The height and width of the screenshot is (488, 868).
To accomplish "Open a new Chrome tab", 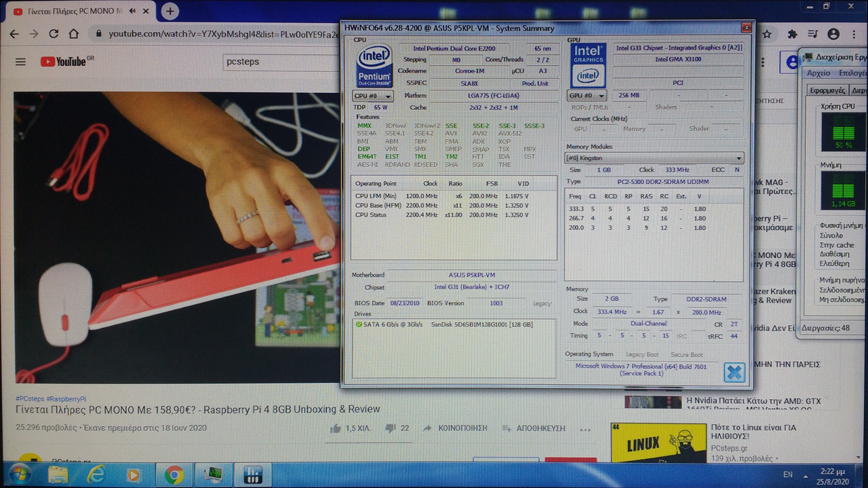I will tap(170, 11).
